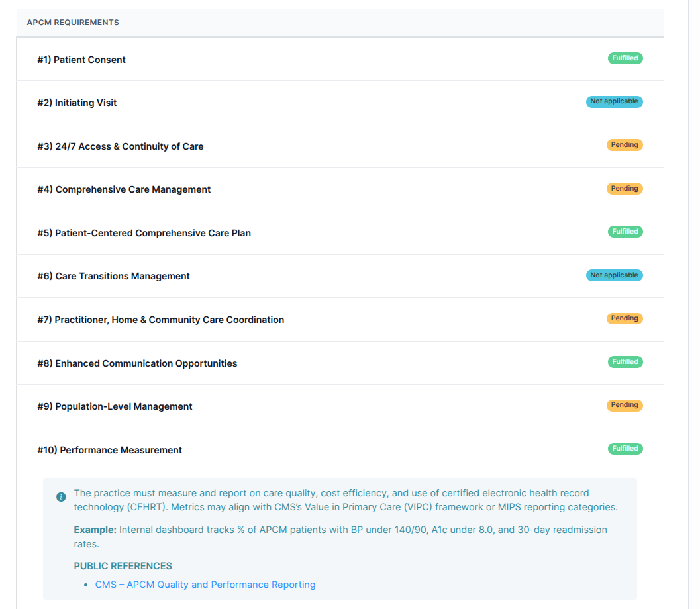Expand the #9) Population-Level Management row
700x609 pixels.
[x=115, y=405]
